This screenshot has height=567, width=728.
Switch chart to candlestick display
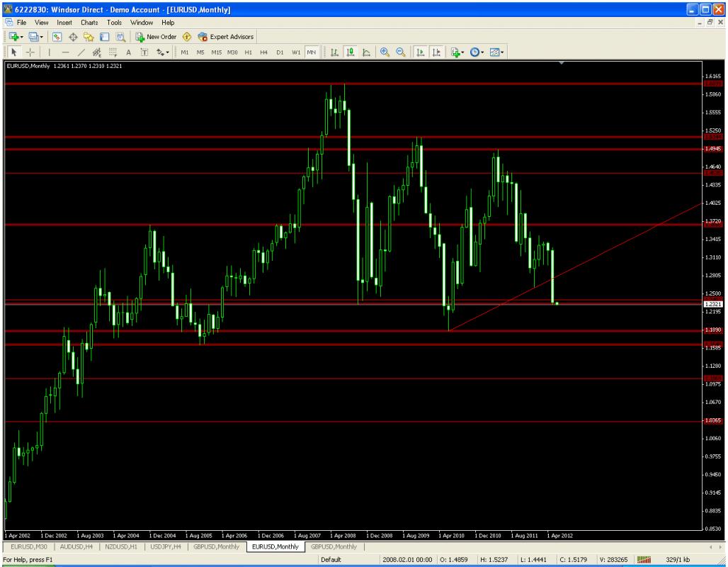350,52
